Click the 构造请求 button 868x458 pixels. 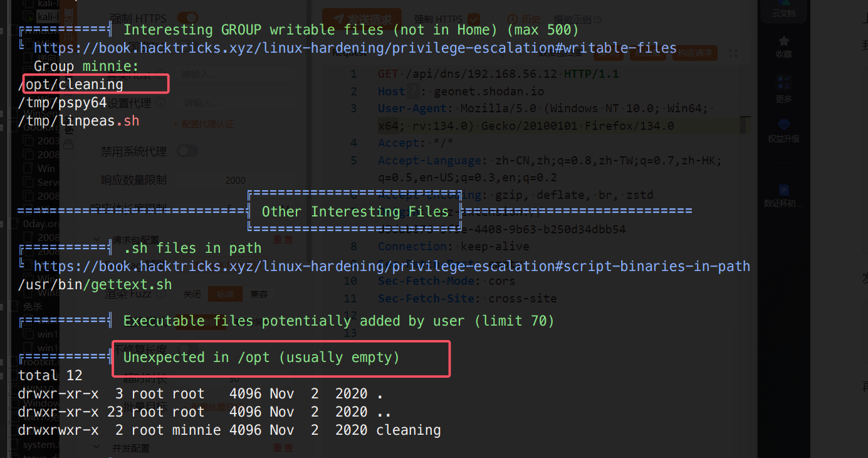694,53
